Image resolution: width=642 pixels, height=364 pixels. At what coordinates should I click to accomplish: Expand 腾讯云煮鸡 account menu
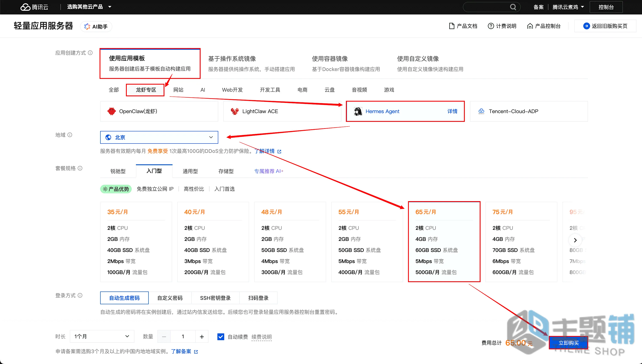[568, 7]
